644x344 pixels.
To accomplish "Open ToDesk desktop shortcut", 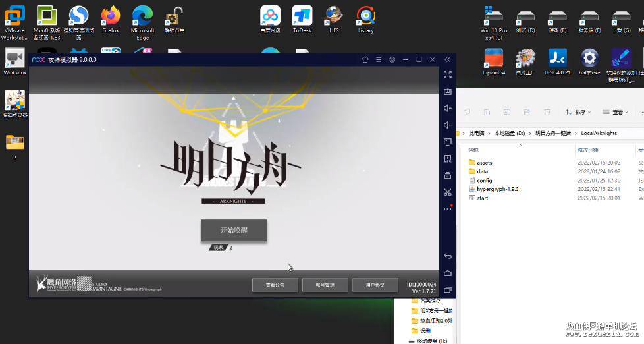I will point(302,20).
